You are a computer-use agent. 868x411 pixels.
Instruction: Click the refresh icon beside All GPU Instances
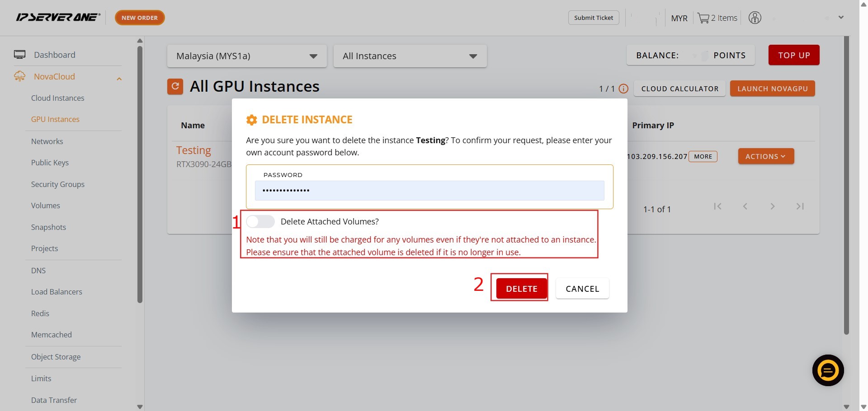(175, 86)
